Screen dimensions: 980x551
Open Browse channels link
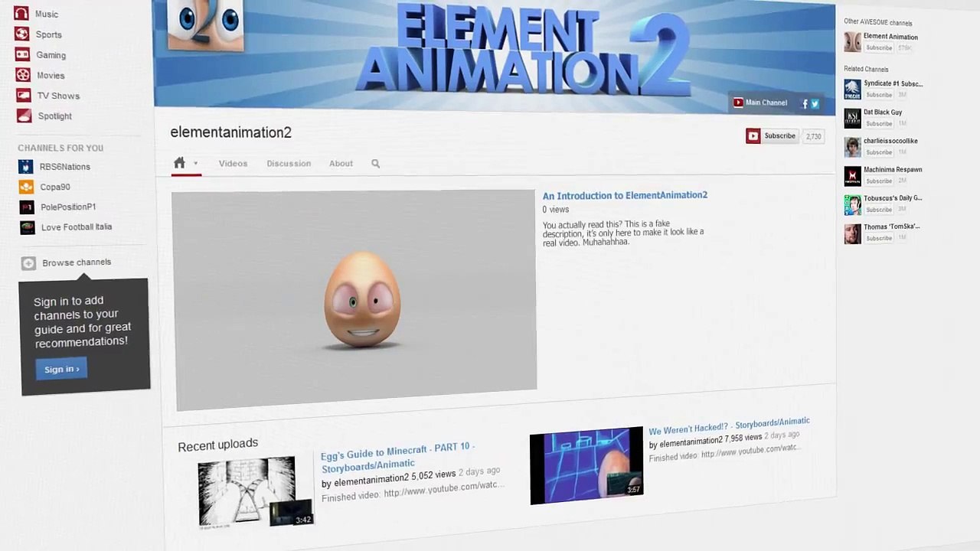pos(77,262)
